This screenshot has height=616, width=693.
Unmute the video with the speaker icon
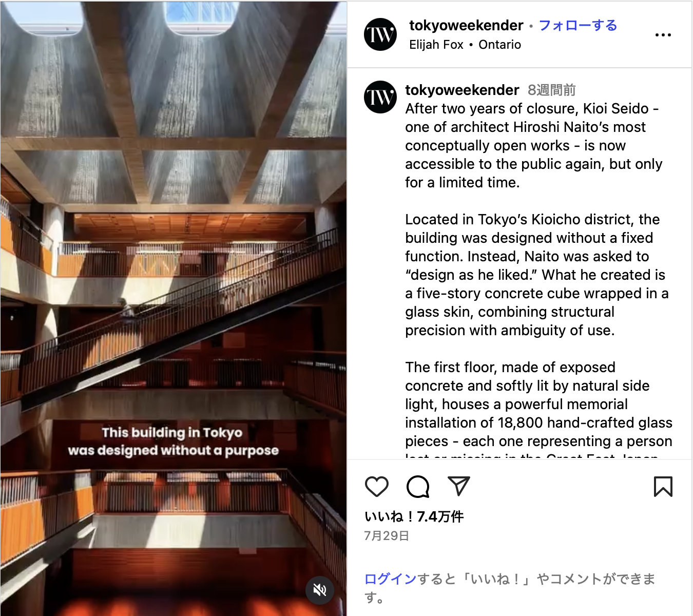(x=320, y=590)
